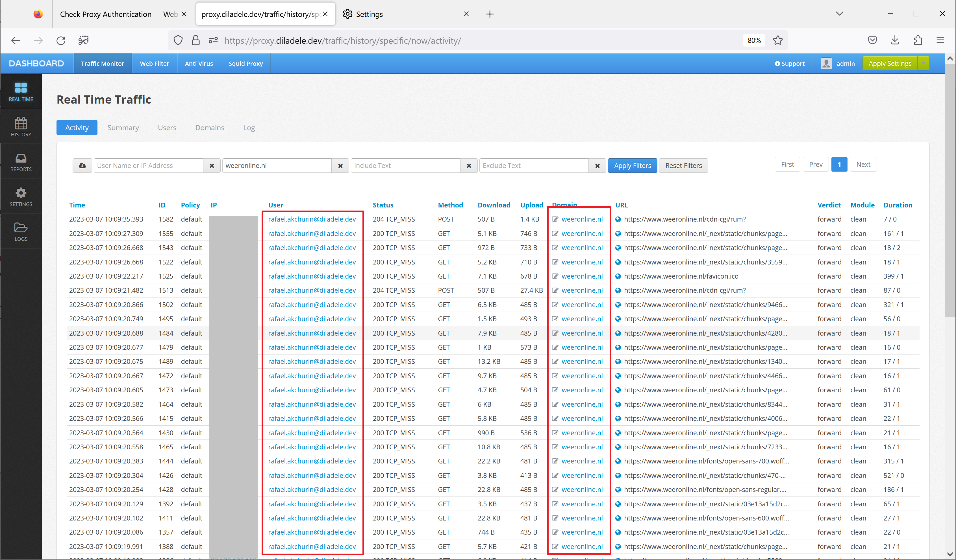Image resolution: width=956 pixels, height=560 pixels.
Task: Open the Web Filter menu
Action: [x=155, y=63]
